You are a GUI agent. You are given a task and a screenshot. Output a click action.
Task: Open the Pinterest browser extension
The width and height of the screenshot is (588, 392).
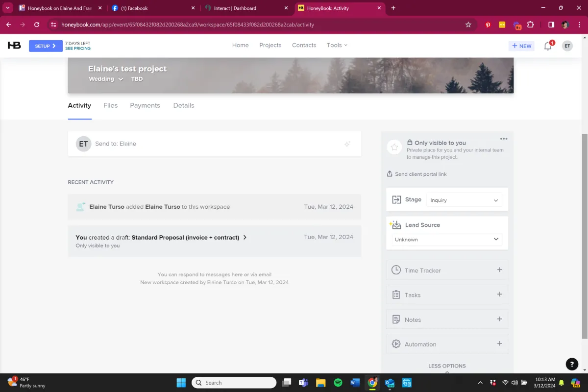pyautogui.click(x=488, y=24)
